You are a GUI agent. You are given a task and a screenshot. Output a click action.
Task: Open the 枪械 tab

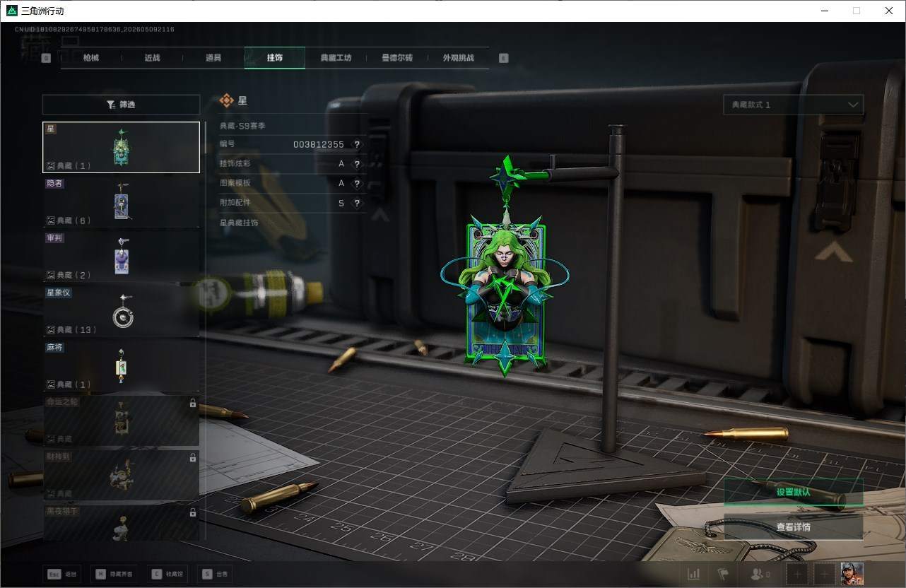(x=91, y=58)
